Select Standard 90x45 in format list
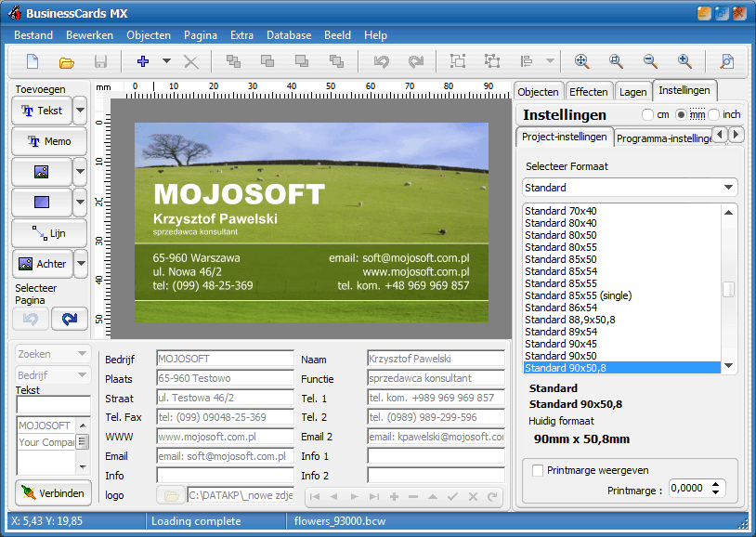The height and width of the screenshot is (537, 756). [x=622, y=344]
